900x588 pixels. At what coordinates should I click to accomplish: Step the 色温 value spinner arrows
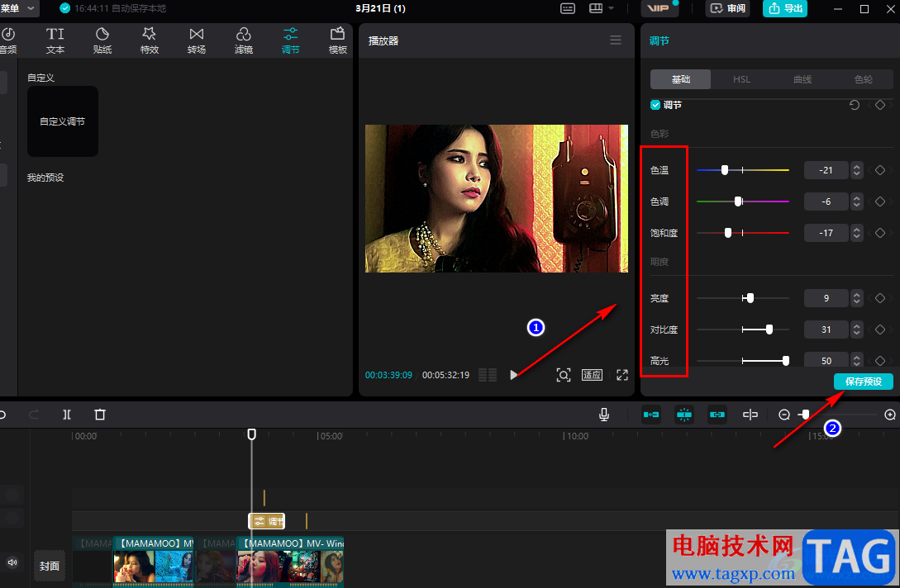point(856,170)
